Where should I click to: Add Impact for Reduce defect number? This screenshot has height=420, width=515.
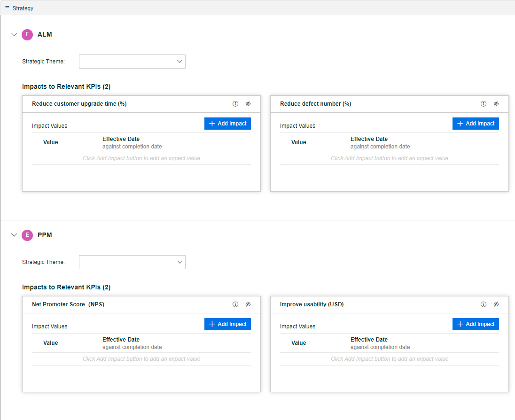pyautogui.click(x=476, y=124)
